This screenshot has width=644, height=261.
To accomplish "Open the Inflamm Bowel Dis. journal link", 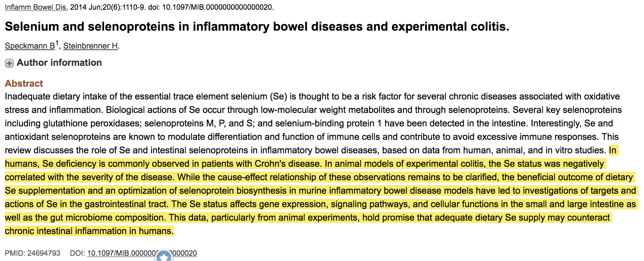I will (x=36, y=7).
